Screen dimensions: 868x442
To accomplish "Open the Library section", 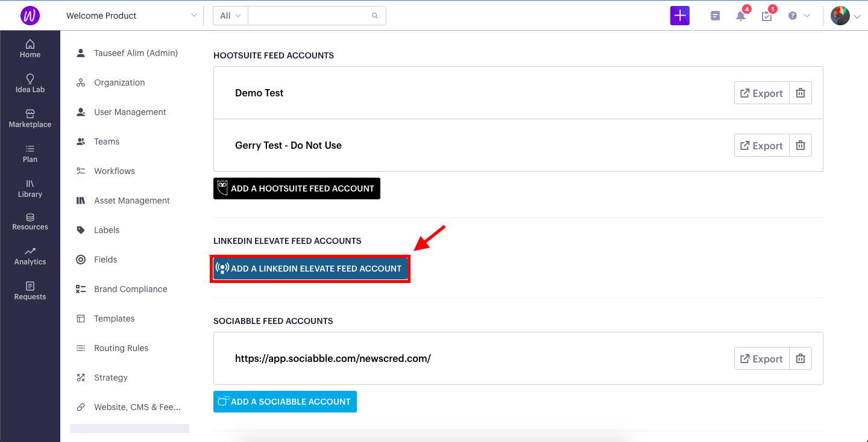I will coord(30,188).
